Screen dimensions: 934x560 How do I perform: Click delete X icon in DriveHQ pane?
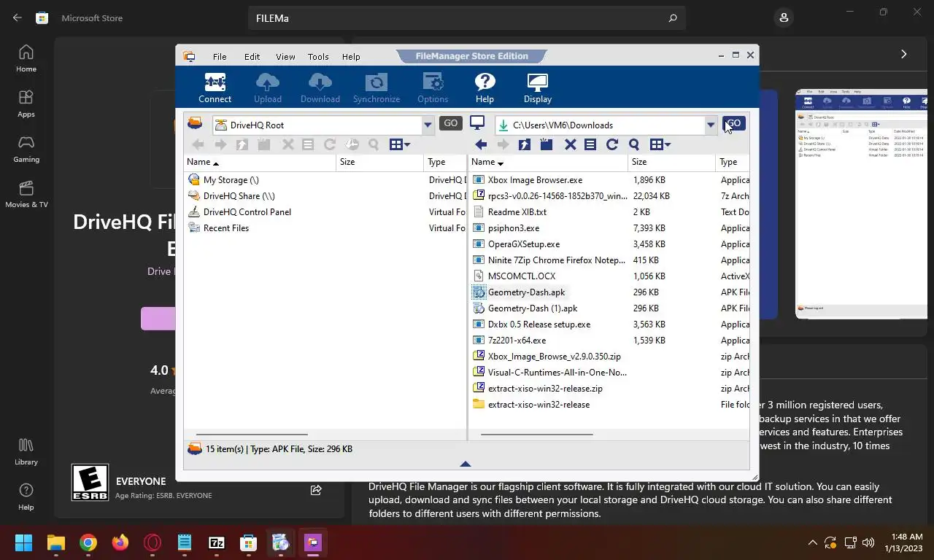287,144
